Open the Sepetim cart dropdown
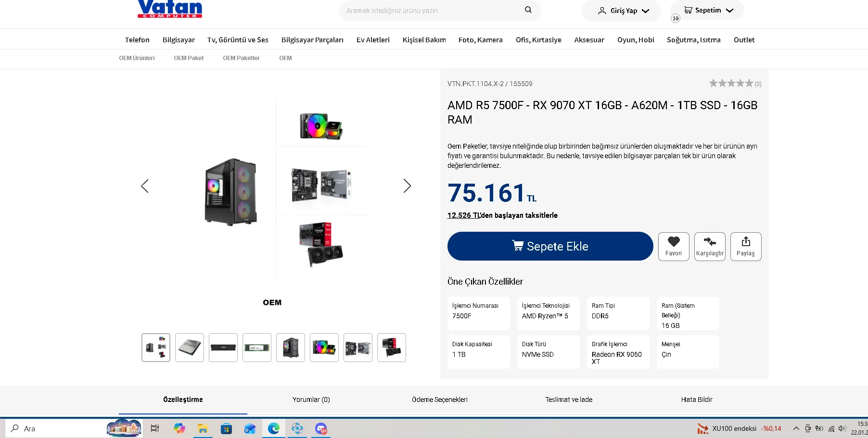This screenshot has width=868, height=438. (707, 10)
